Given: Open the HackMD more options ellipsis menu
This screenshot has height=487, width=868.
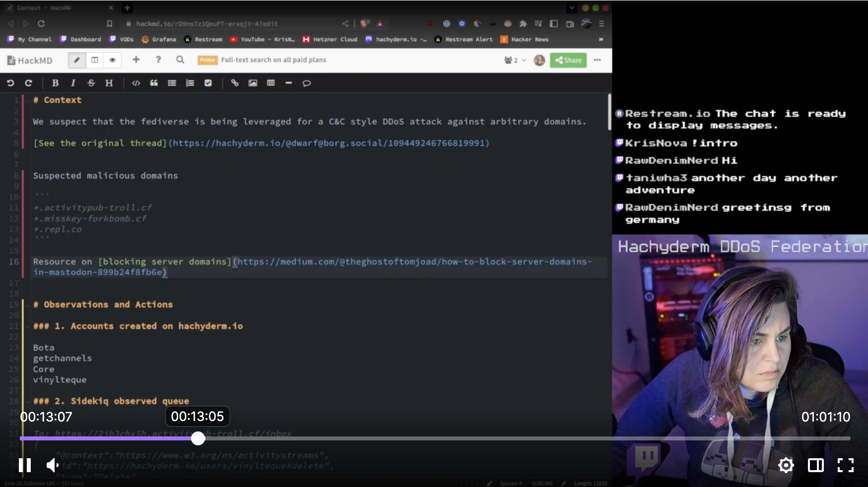Looking at the screenshot, I should (x=597, y=60).
